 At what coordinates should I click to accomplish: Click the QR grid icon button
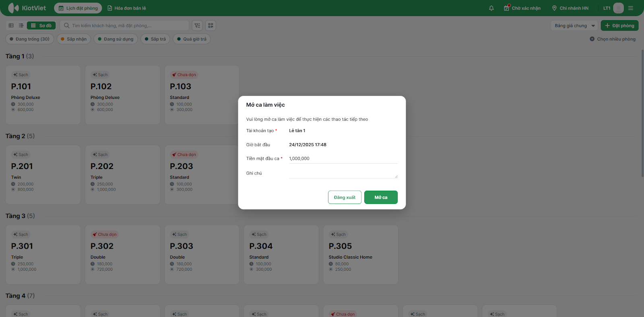click(211, 25)
